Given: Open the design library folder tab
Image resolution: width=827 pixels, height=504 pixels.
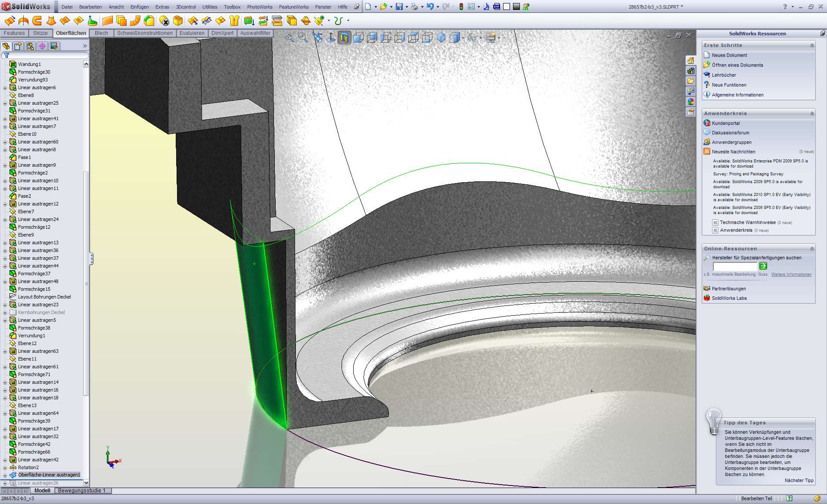Looking at the screenshot, I should (x=691, y=71).
